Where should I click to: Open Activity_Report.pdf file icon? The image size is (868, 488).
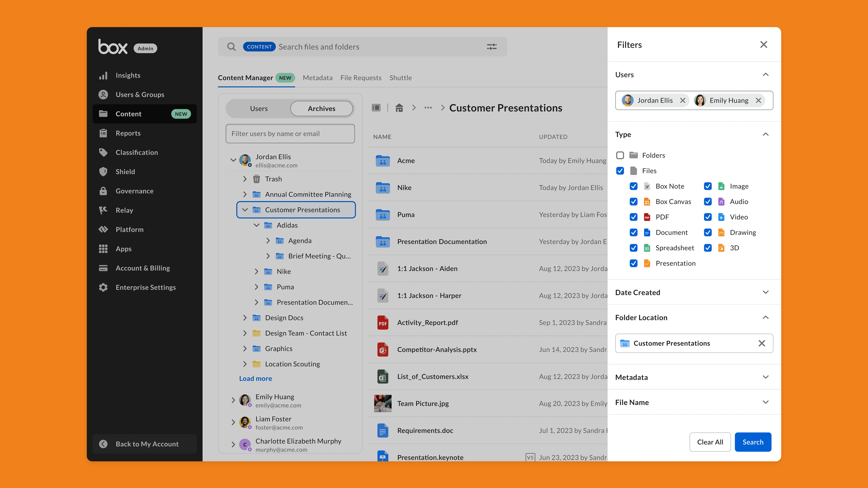(x=383, y=323)
